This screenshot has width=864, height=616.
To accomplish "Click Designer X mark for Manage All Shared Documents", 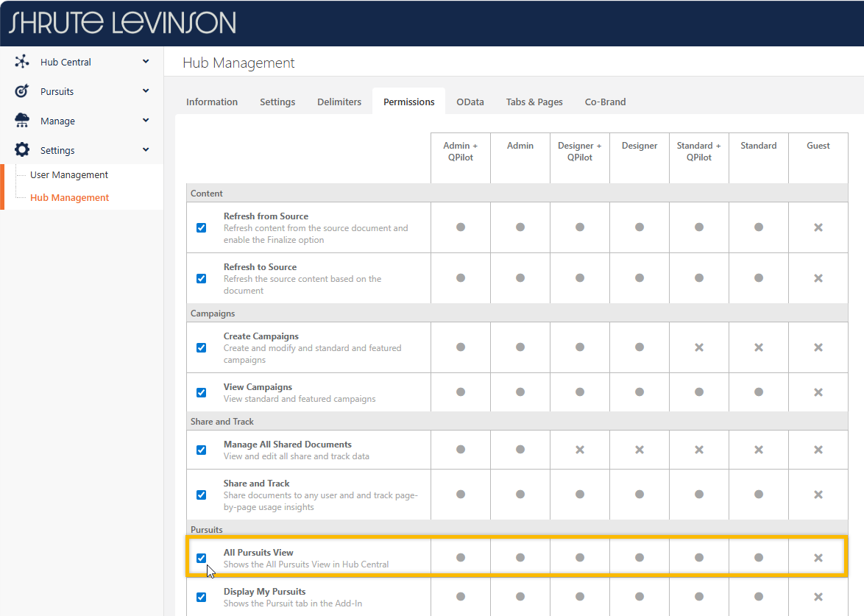I will point(639,450).
